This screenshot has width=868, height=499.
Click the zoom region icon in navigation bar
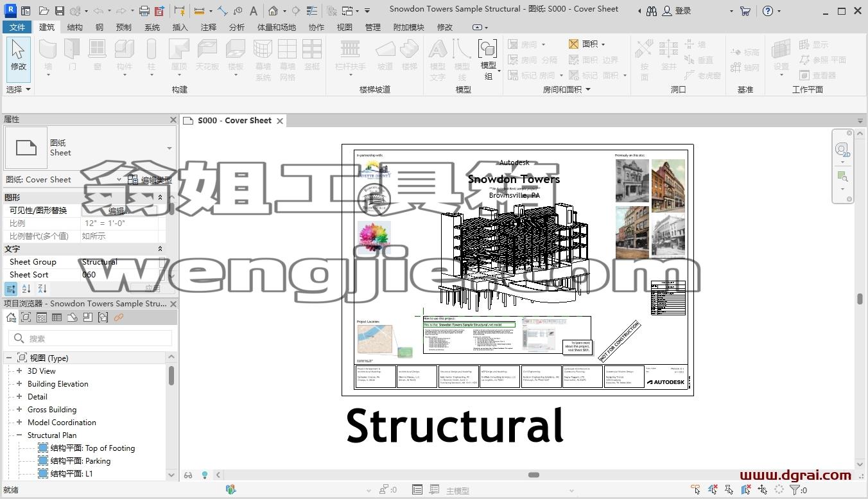point(842,177)
